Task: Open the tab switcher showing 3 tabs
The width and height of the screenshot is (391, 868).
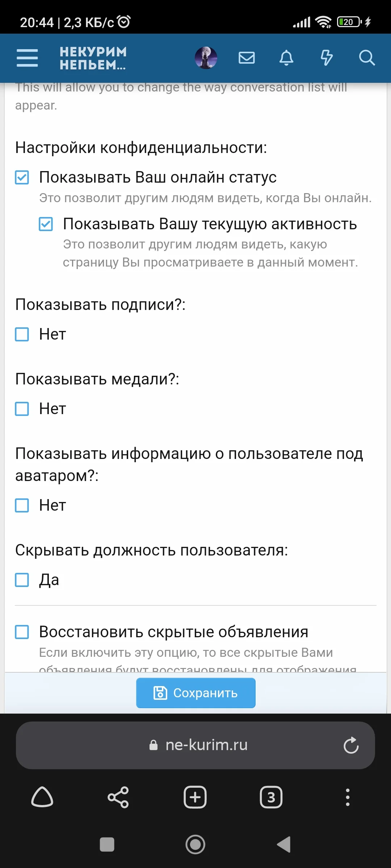Action: click(271, 797)
